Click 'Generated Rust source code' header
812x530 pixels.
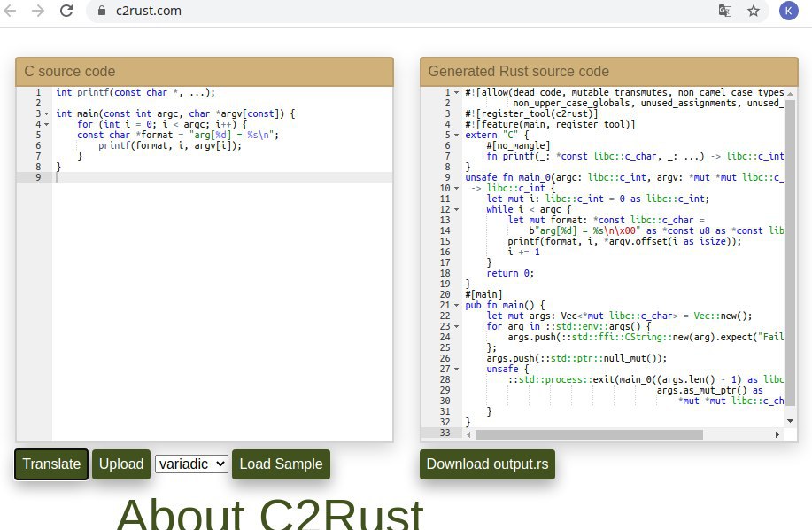coord(609,72)
